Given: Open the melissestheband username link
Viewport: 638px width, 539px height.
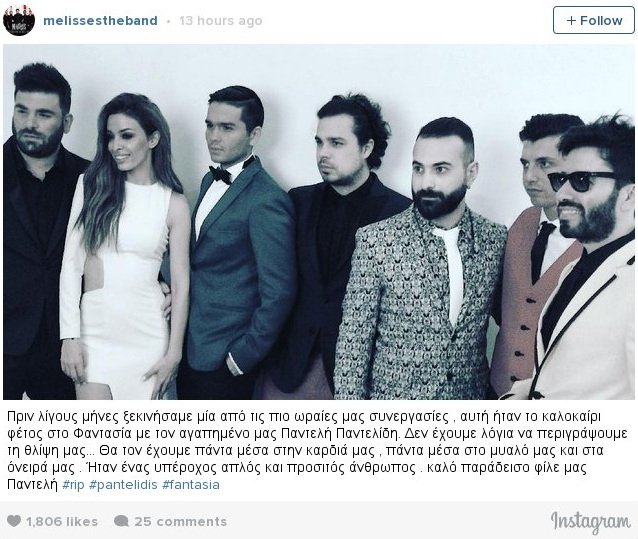Looking at the screenshot, I should click(x=100, y=21).
